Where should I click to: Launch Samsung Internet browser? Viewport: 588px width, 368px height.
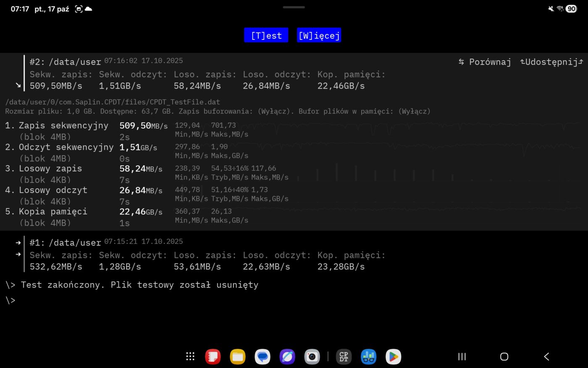287,357
